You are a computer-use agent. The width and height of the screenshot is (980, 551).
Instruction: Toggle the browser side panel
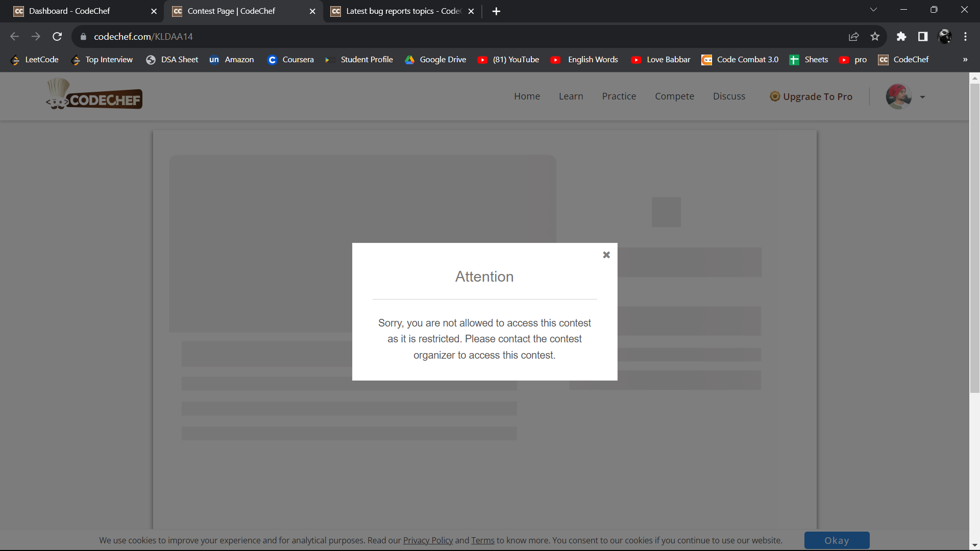coord(923,36)
